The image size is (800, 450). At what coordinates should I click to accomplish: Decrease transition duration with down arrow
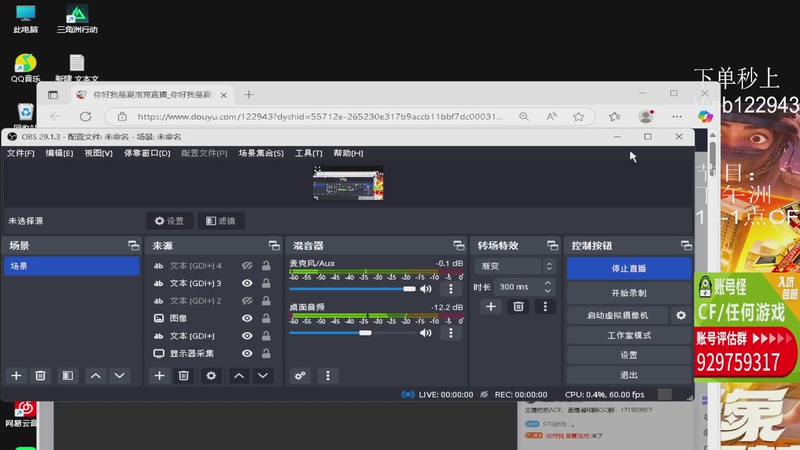coord(547,291)
